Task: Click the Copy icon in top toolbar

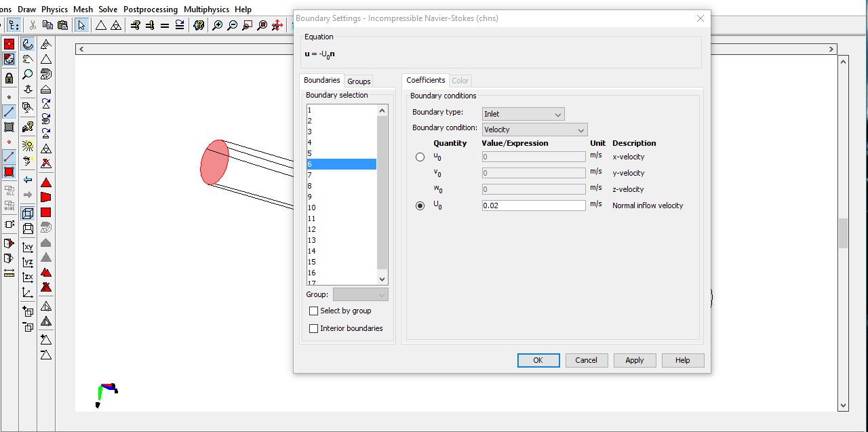Action: coord(47,25)
